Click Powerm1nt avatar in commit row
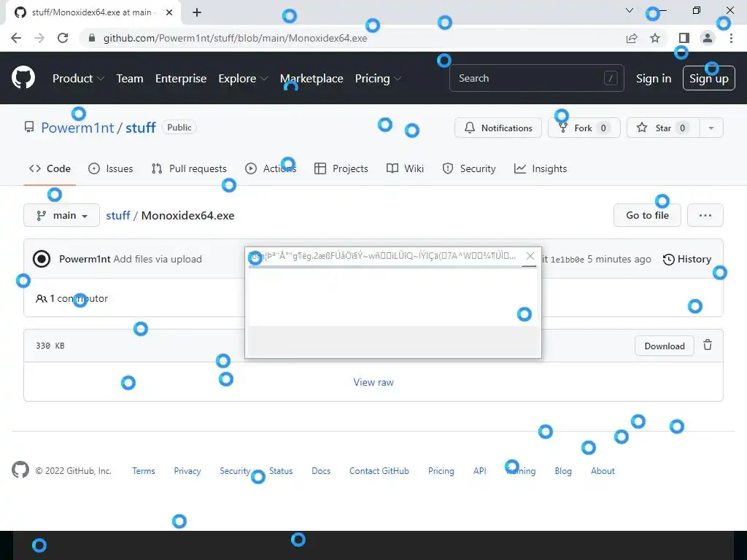 tap(42, 259)
